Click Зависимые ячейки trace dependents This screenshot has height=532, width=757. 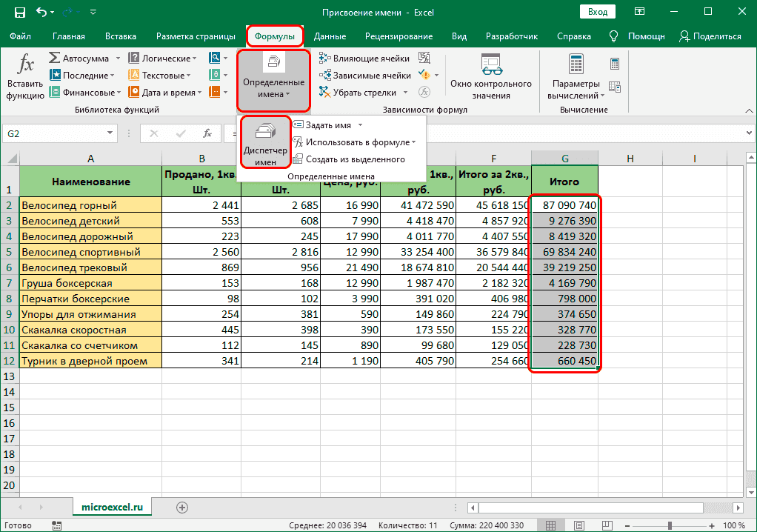(364, 75)
